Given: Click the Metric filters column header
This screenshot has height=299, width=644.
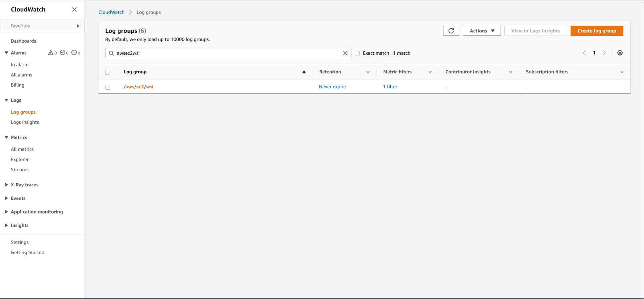Looking at the screenshot, I should [397, 72].
